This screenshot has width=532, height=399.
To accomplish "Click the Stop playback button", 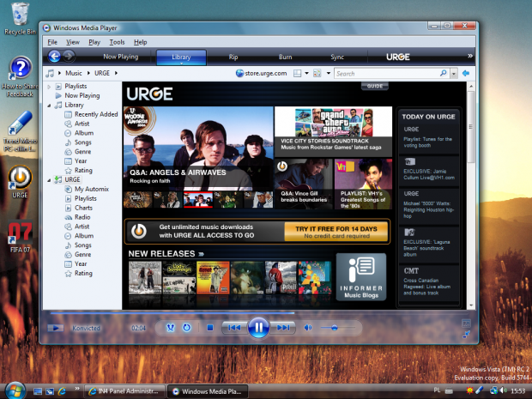I will (x=209, y=328).
